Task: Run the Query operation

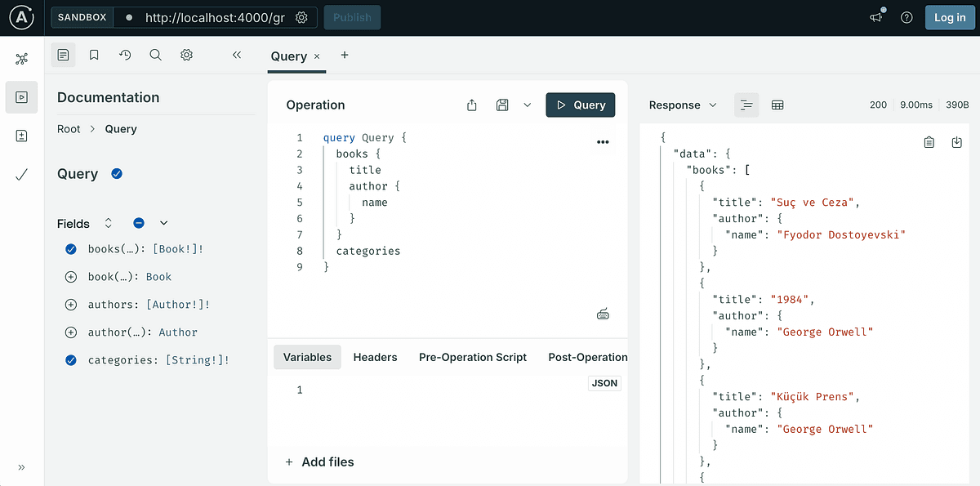Action: pyautogui.click(x=580, y=105)
